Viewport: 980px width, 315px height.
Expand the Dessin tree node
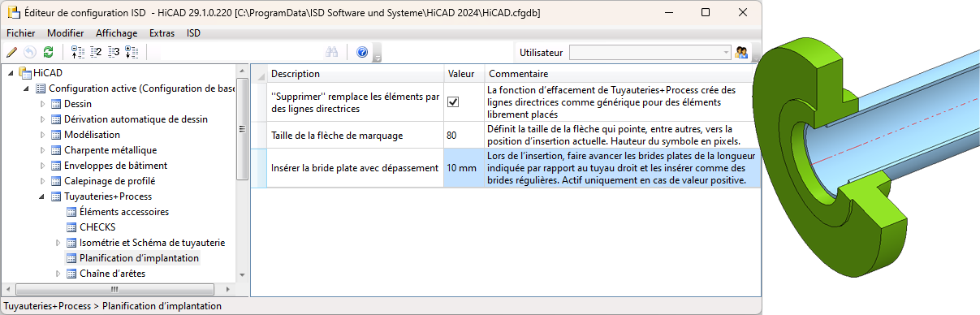(x=43, y=104)
